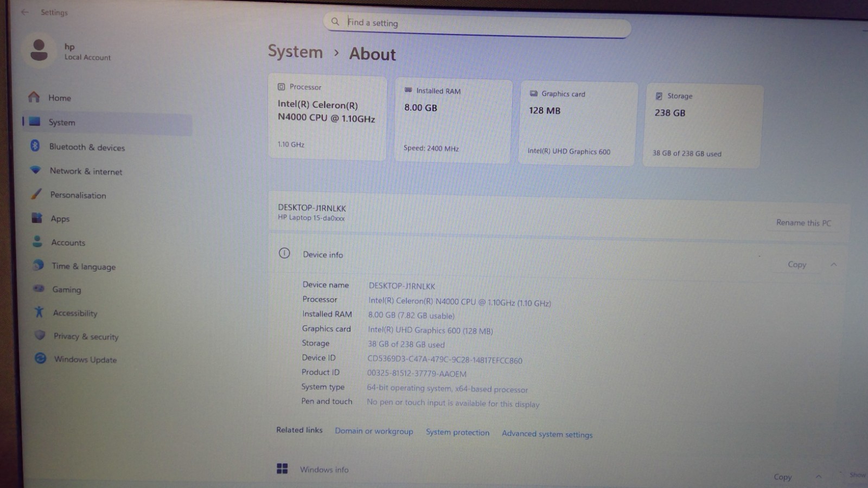The image size is (868, 488).
Task: Collapse the Device info section chevron
Action: [833, 265]
